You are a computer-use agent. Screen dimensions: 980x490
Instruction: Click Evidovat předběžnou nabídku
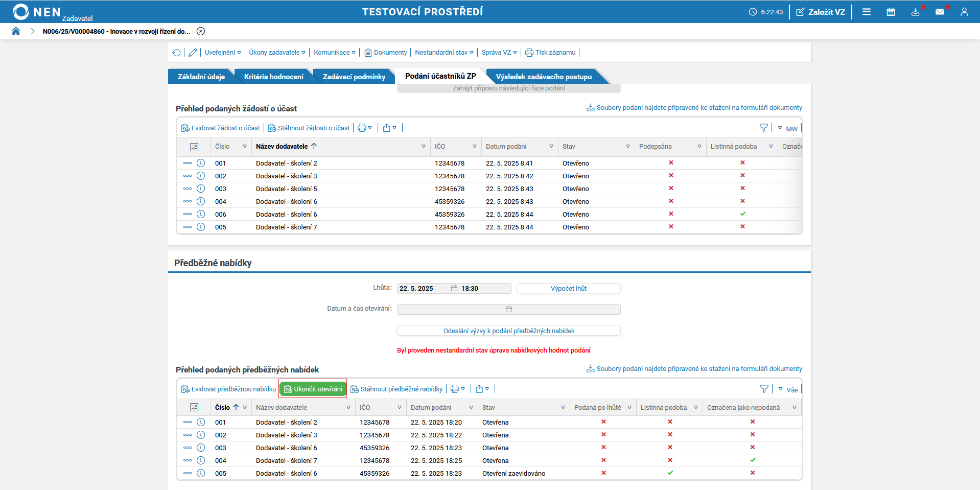coord(228,389)
